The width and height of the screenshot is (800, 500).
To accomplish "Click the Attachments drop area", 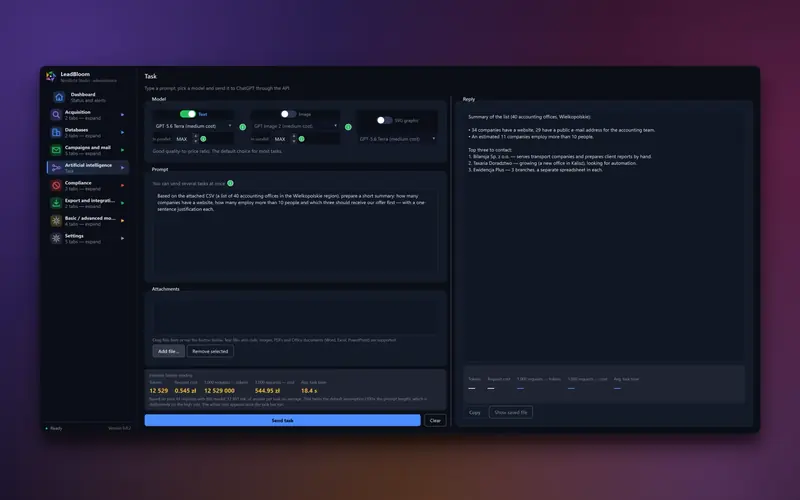I will (295, 316).
